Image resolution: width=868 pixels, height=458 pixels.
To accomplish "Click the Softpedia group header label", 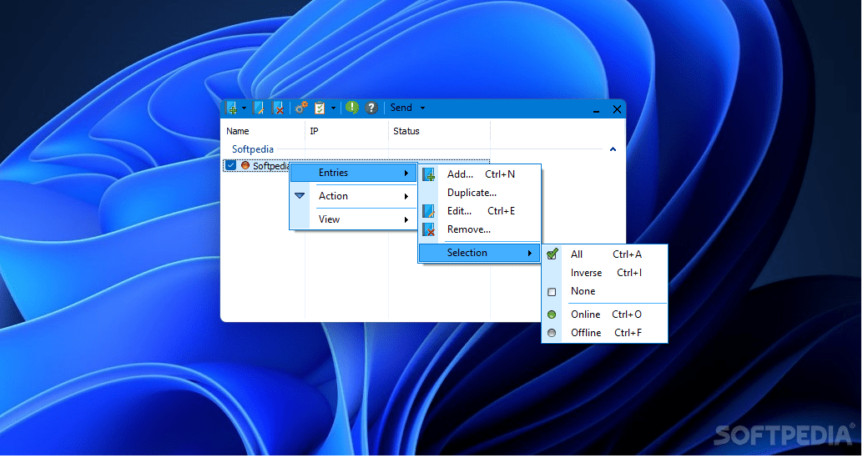I will pyautogui.click(x=252, y=149).
